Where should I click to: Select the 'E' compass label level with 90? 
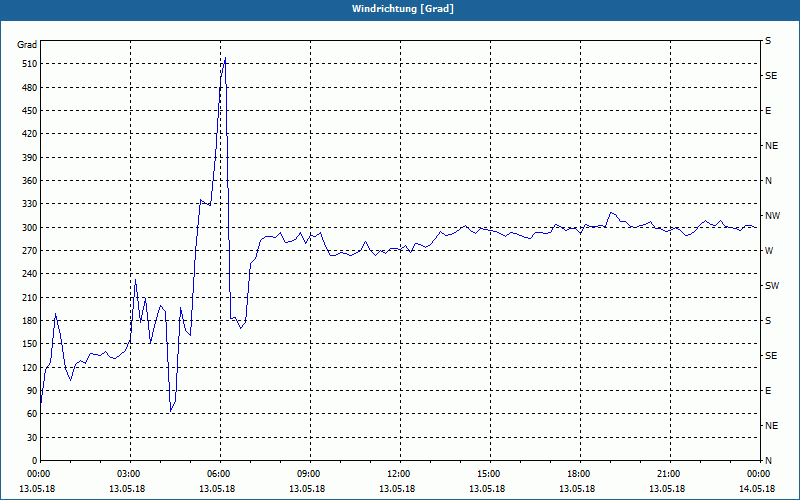coord(768,391)
